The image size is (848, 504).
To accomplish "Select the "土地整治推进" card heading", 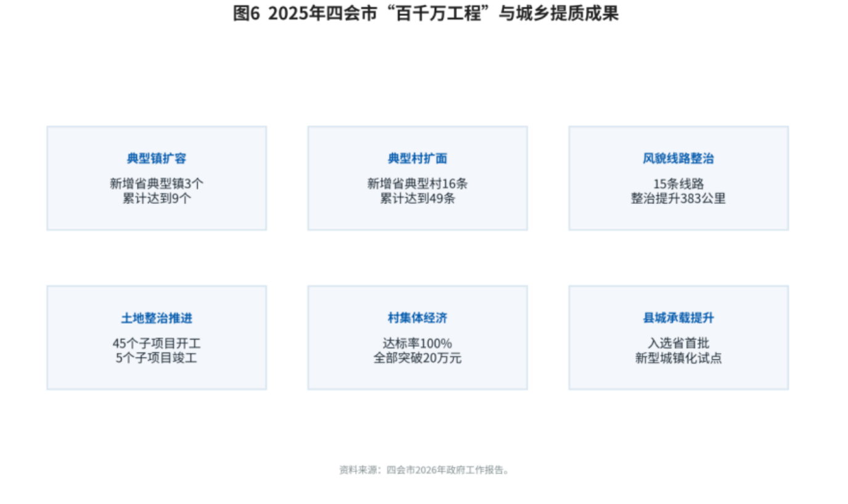I will pos(157,319).
